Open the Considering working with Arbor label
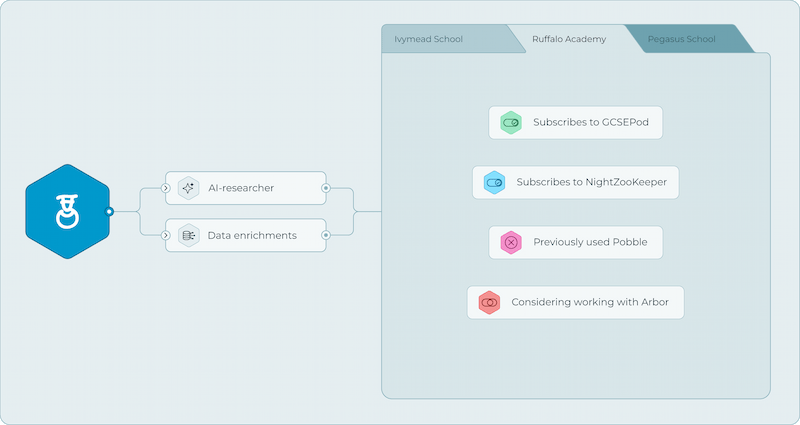Screen dimensions: 800x425 click(x=590, y=302)
